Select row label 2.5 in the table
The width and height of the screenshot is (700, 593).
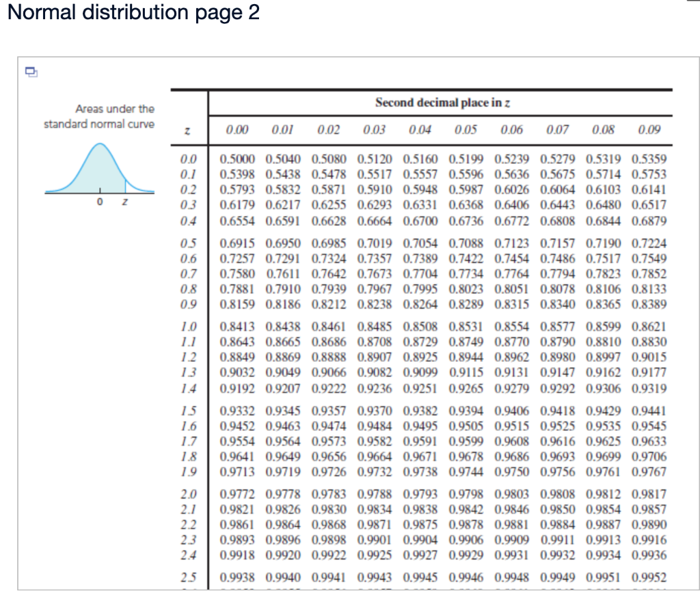point(189,577)
